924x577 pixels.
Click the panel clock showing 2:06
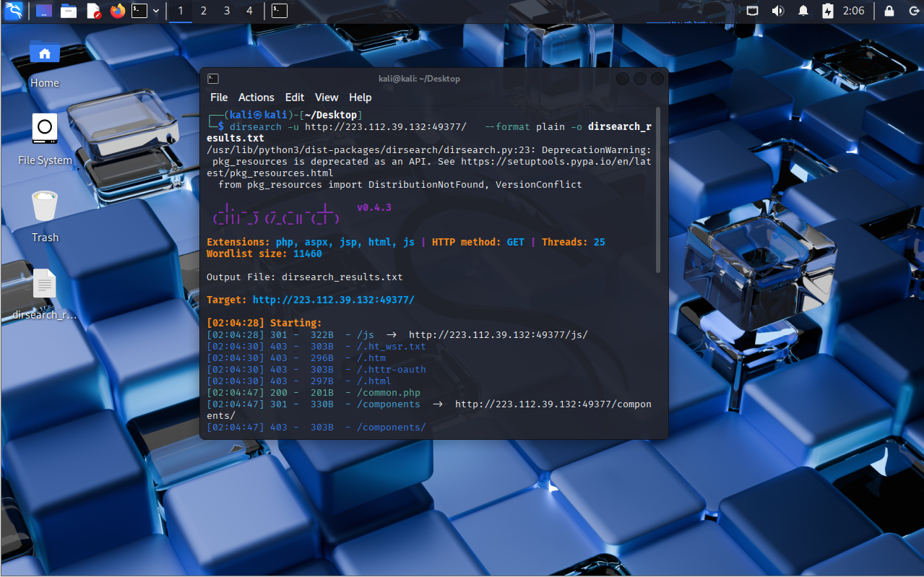853,11
